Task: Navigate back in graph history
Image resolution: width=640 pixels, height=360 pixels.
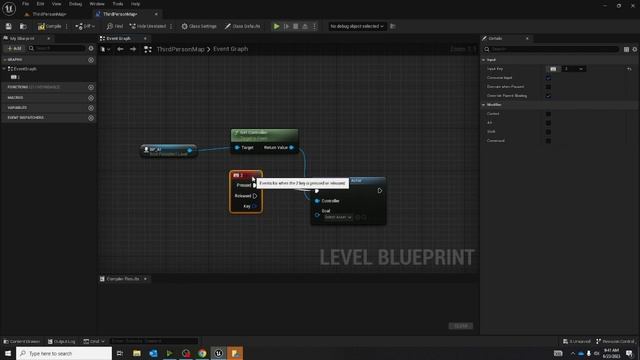Action: click(x=120, y=49)
